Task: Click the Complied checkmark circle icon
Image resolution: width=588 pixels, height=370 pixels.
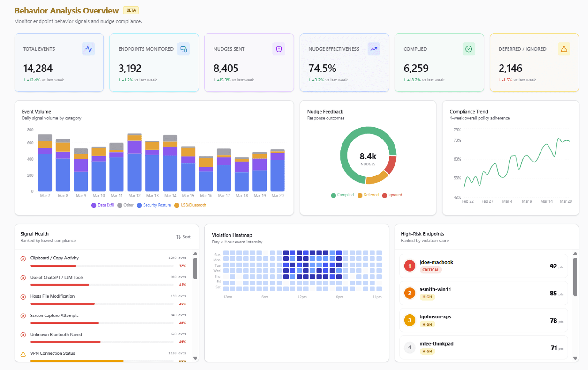Action: [x=469, y=49]
